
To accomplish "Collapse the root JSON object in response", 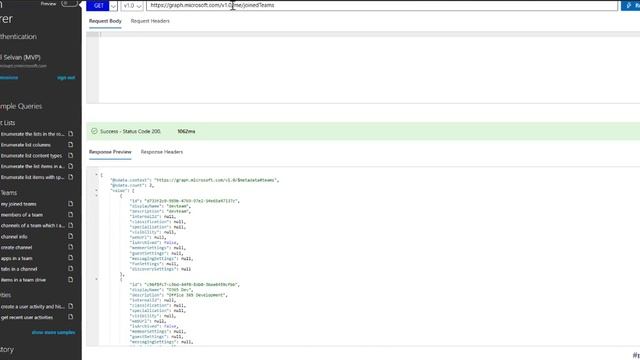I will click(97, 175).
